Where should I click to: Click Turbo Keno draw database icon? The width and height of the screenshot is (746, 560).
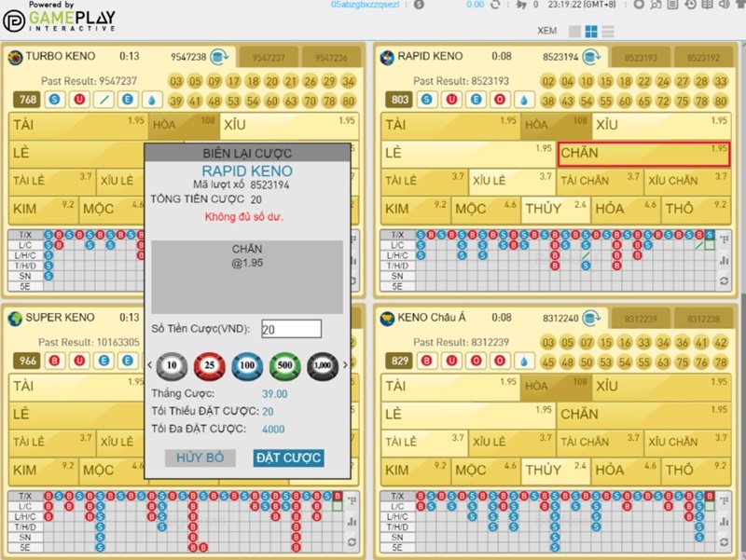click(220, 57)
